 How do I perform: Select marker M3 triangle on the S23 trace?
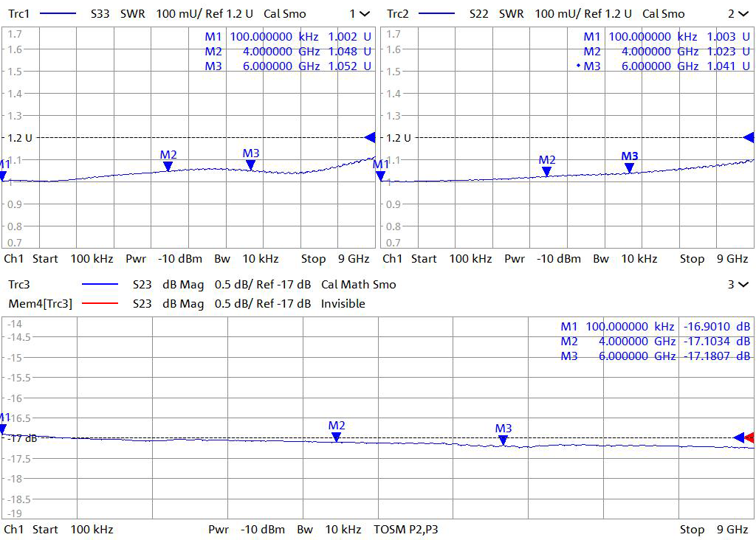(x=503, y=440)
